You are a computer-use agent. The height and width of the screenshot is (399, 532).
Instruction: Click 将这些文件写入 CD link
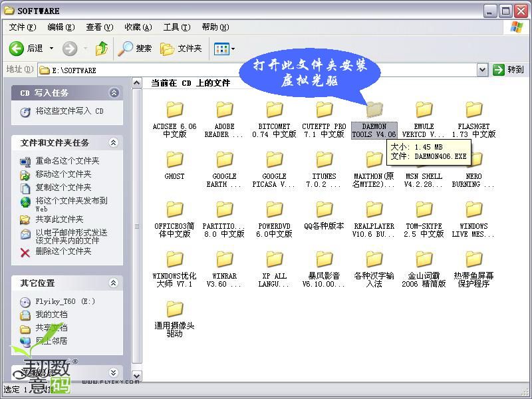coord(70,111)
